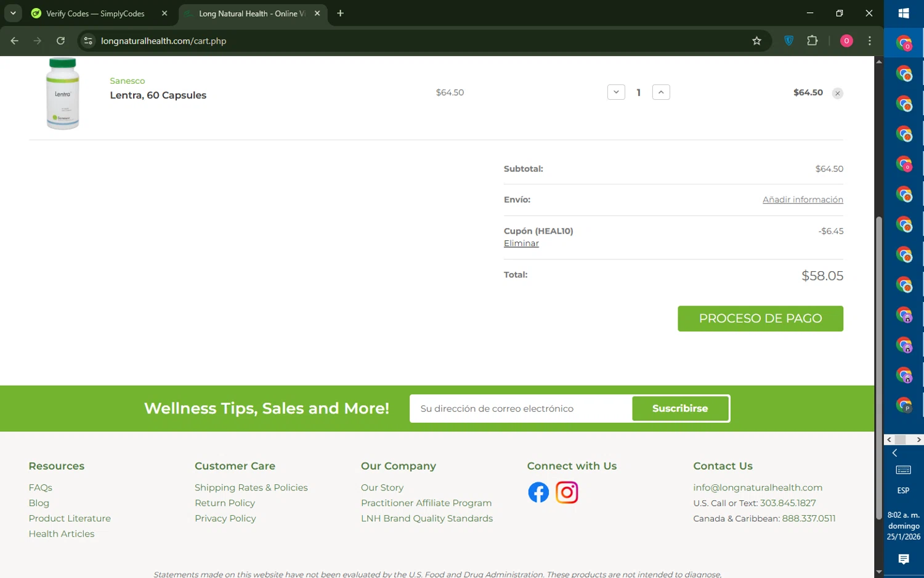Click phone number 303.845.1827

pos(788,503)
